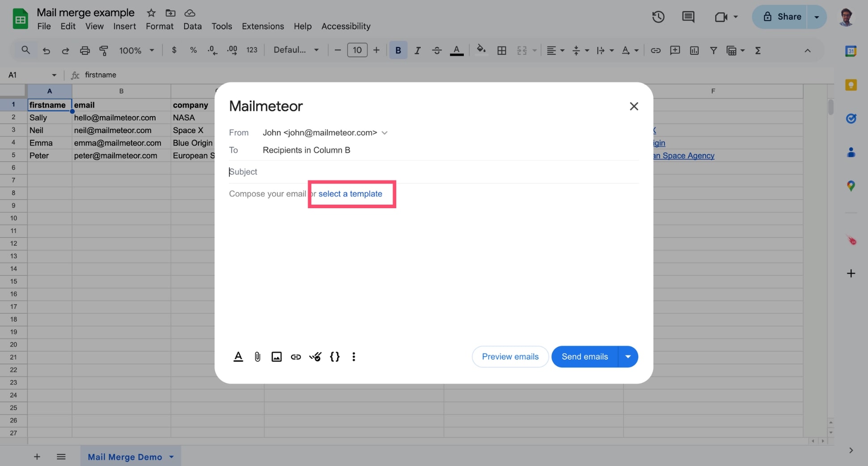Viewport: 868px width, 466px height.
Task: Collapse the toolbar with up chevron
Action: tap(807, 50)
